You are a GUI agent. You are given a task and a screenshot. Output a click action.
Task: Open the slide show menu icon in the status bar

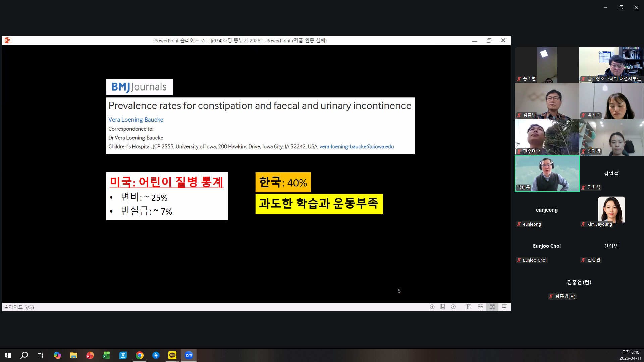pyautogui.click(x=443, y=307)
